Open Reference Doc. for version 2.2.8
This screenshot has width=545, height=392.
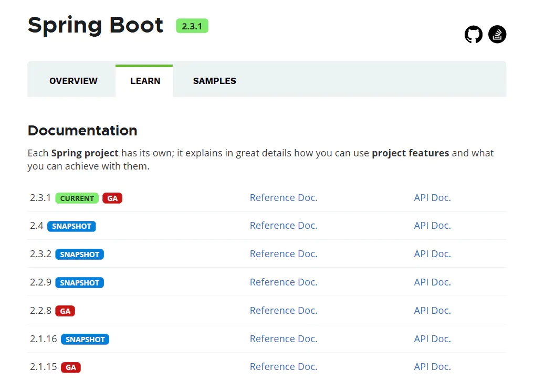[x=284, y=310]
